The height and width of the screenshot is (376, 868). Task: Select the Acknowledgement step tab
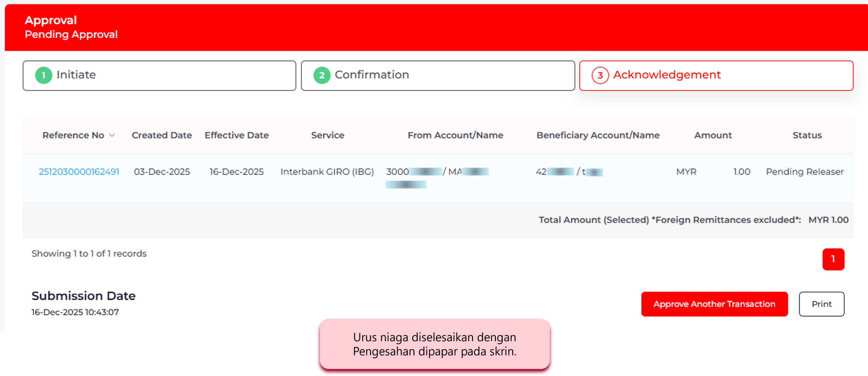716,75
